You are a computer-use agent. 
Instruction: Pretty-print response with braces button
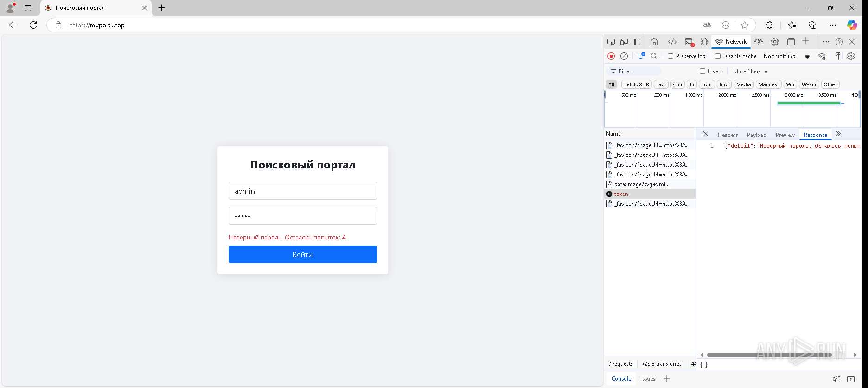(704, 365)
